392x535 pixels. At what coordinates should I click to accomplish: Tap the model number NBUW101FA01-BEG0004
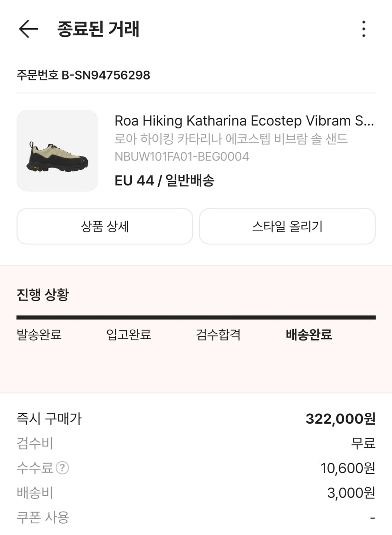181,157
